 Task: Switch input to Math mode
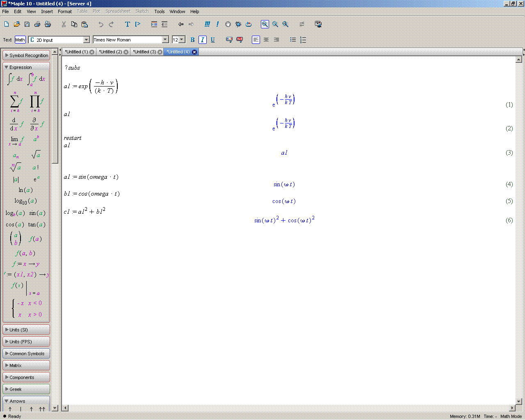20,40
